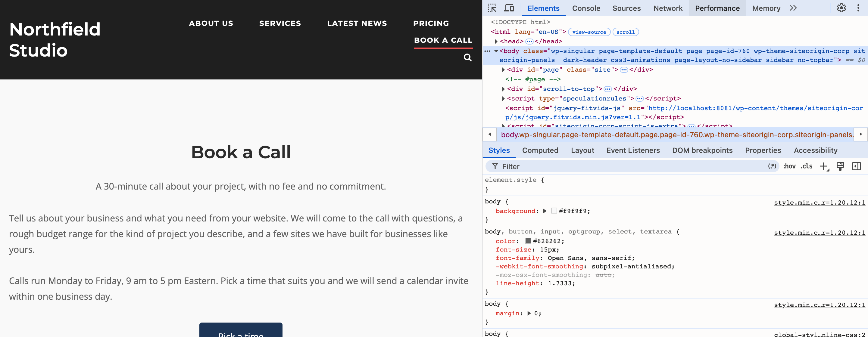Open the LATEST NEWS nav link
868x337 pixels.
[x=357, y=23]
